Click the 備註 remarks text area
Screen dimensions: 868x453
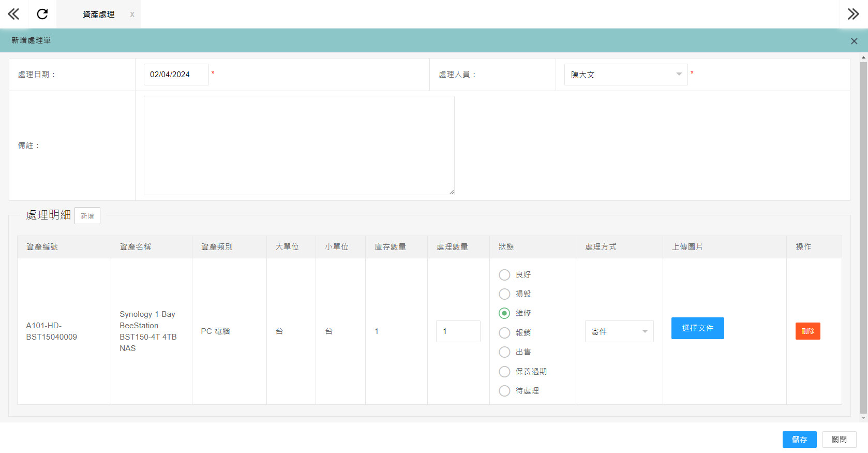(299, 145)
